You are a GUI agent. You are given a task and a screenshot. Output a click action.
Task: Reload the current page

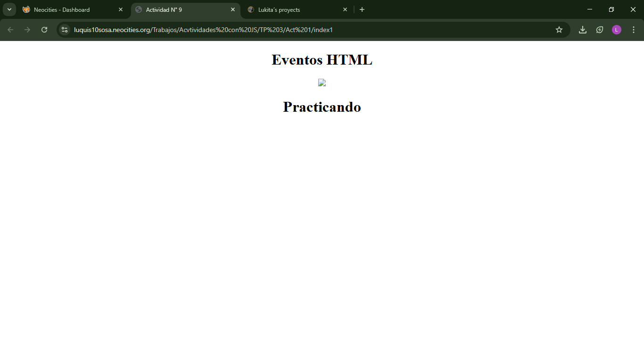(x=44, y=29)
